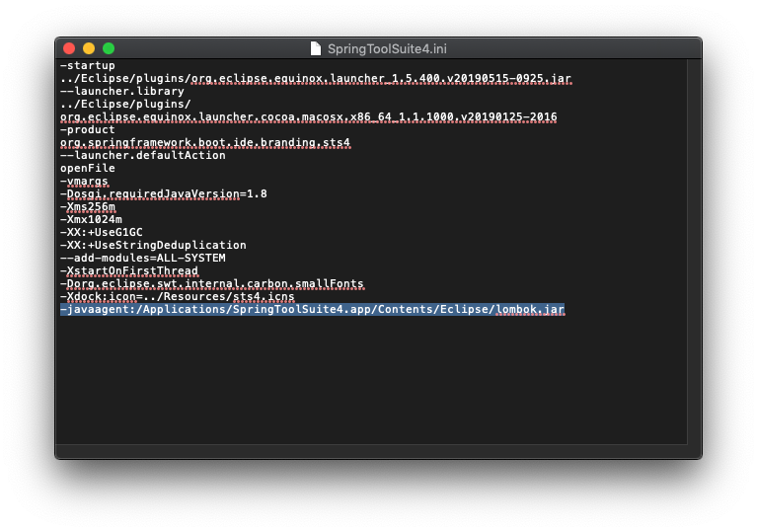Click the -startup line

point(88,66)
